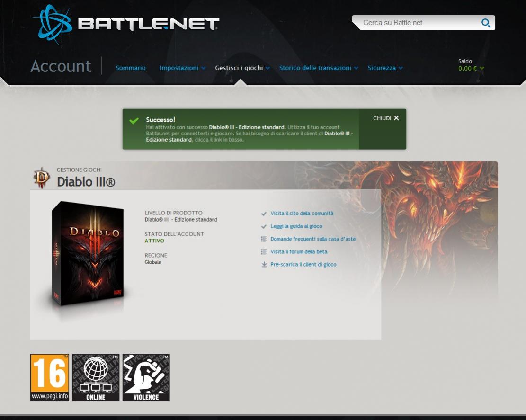Viewport: 526px width, 420px height.
Task: Click the Diablo III box art image
Action: [x=88, y=253]
